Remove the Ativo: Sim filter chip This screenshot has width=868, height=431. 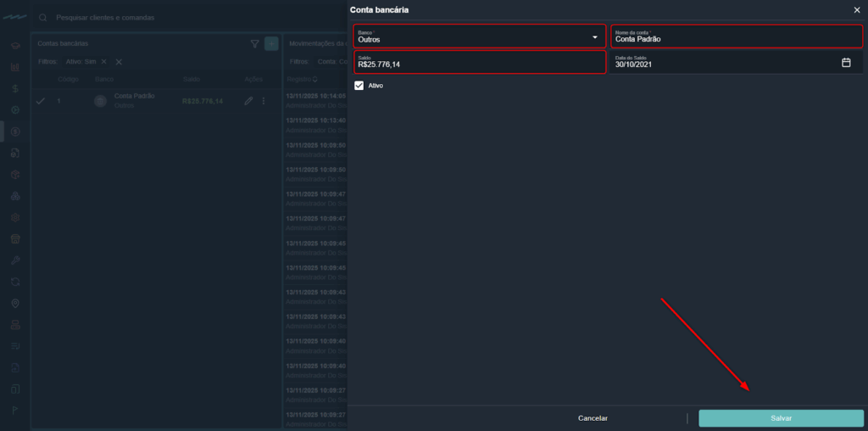coord(103,62)
